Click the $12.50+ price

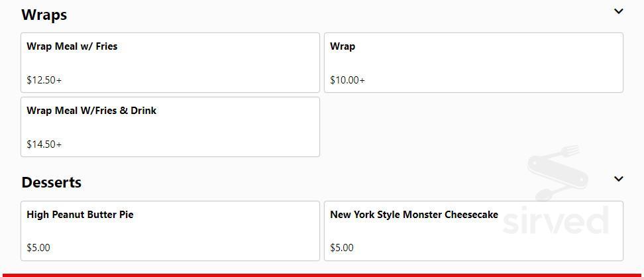44,80
